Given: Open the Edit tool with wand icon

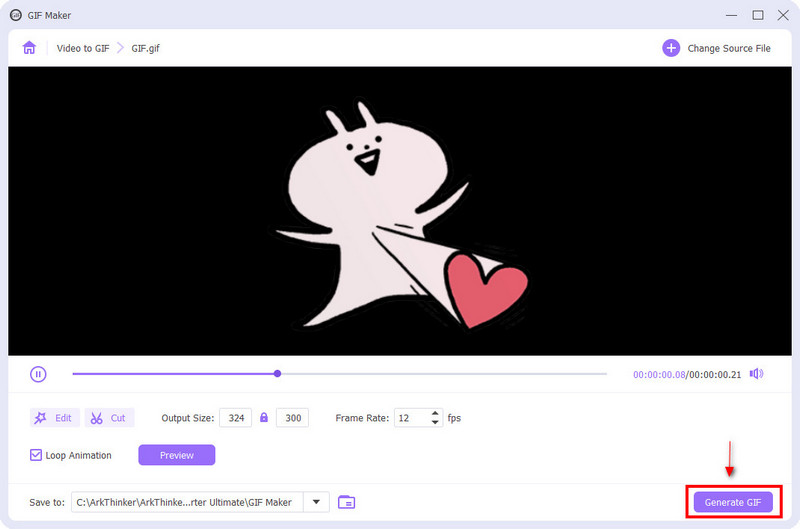Looking at the screenshot, I should 55,418.
